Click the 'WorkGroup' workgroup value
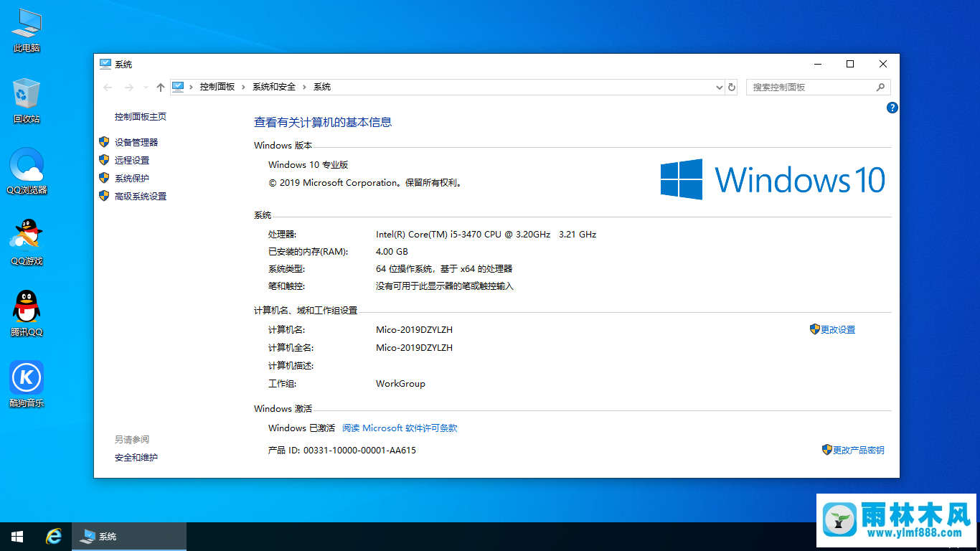This screenshot has height=551, width=980. (x=400, y=384)
